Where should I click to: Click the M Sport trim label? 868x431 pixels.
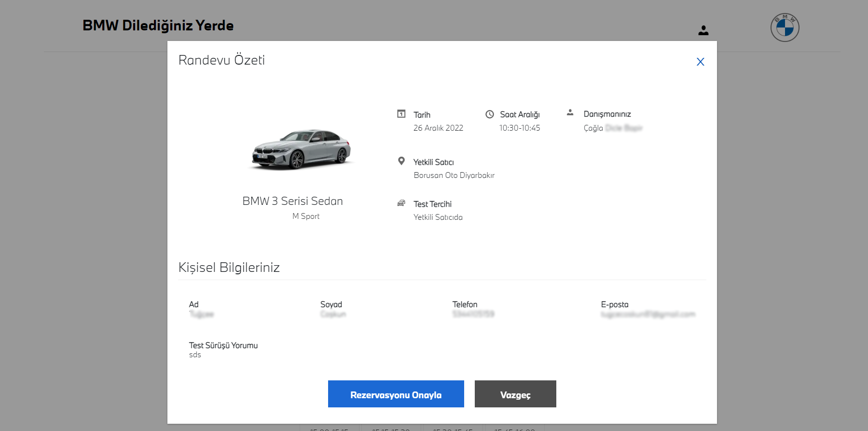click(306, 216)
